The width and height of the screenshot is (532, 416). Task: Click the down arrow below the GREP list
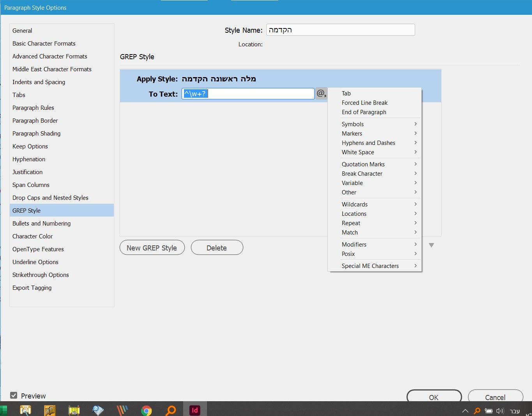click(431, 245)
